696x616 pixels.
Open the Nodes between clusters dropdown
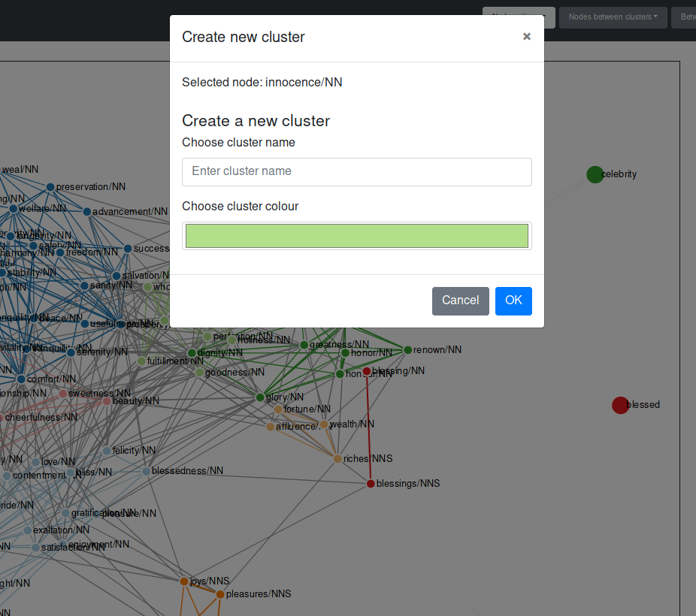(613, 17)
